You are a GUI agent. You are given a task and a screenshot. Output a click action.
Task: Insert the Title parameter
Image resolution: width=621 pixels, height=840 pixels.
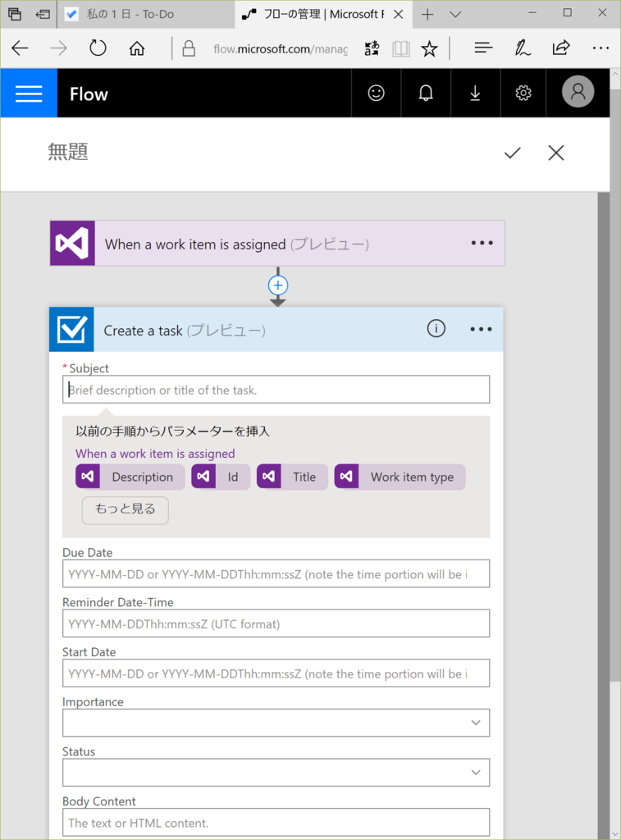[x=292, y=477]
